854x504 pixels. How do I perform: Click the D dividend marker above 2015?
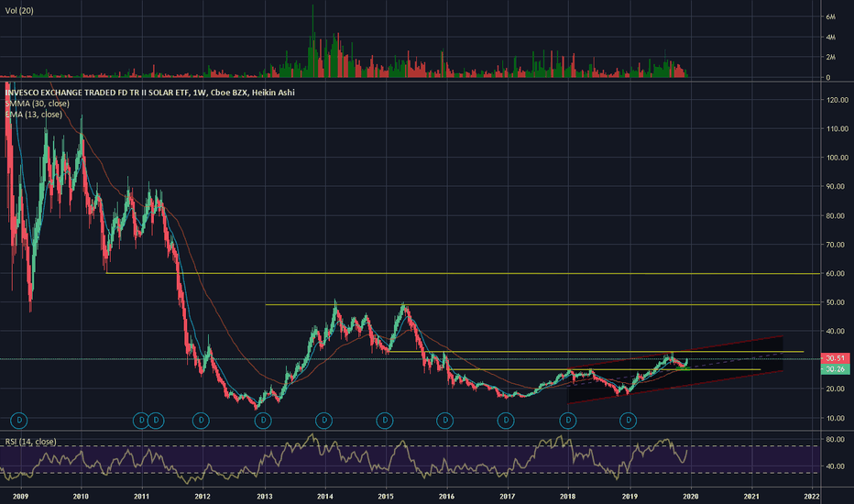click(385, 420)
